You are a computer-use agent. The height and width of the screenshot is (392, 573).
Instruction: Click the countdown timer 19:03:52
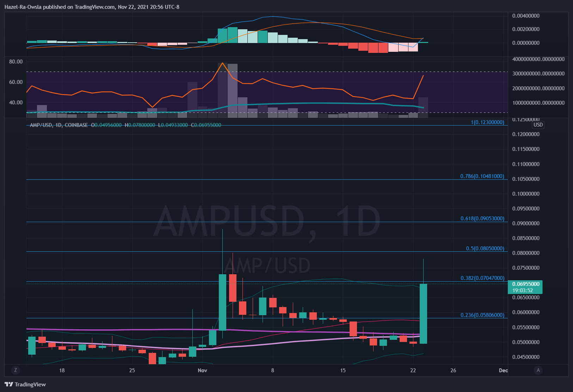[x=523, y=290]
